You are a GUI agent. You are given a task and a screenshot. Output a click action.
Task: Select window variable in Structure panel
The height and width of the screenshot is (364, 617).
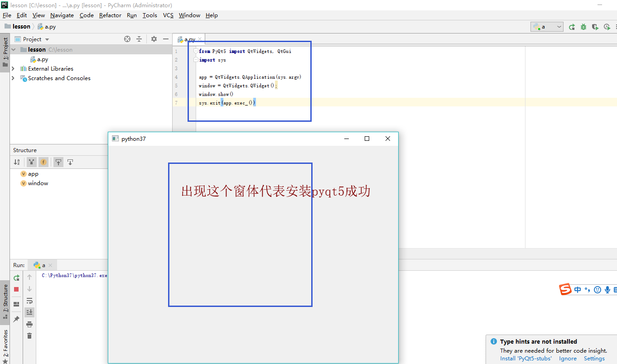coord(38,183)
